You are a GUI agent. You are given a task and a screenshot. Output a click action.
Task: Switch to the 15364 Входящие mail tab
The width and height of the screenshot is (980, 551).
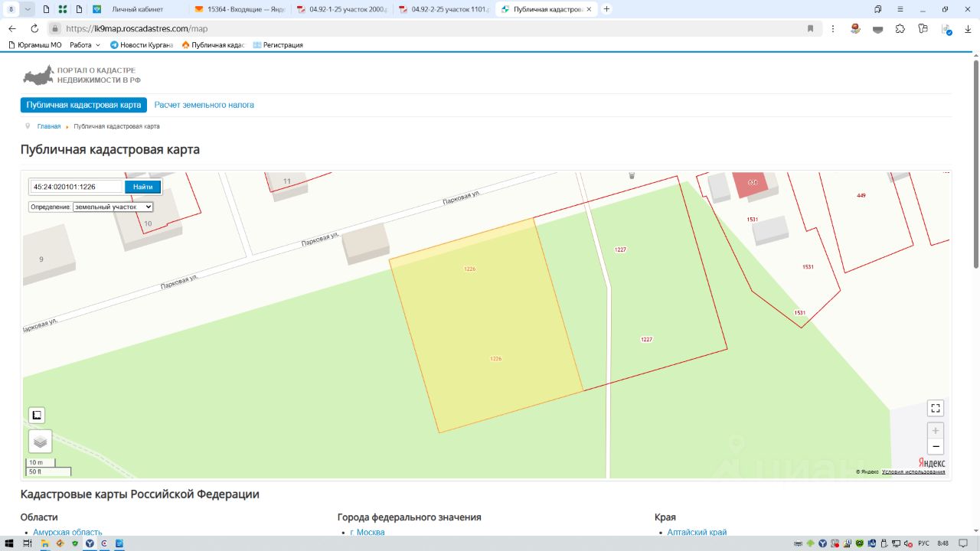click(240, 9)
